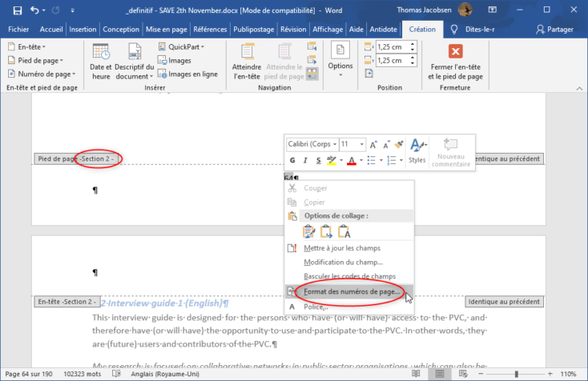
Task: Open the Numéro de page dropdown
Action: [42, 74]
